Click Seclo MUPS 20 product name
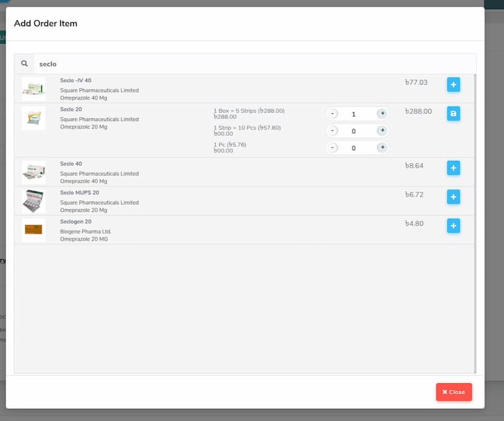Image resolution: width=504 pixels, height=421 pixels. coord(79,193)
